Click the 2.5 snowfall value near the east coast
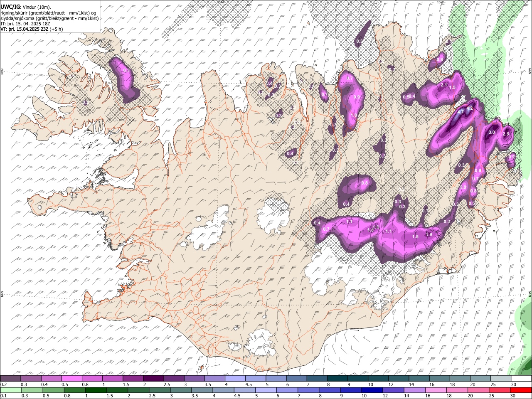The image size is (532, 399). tap(506, 134)
